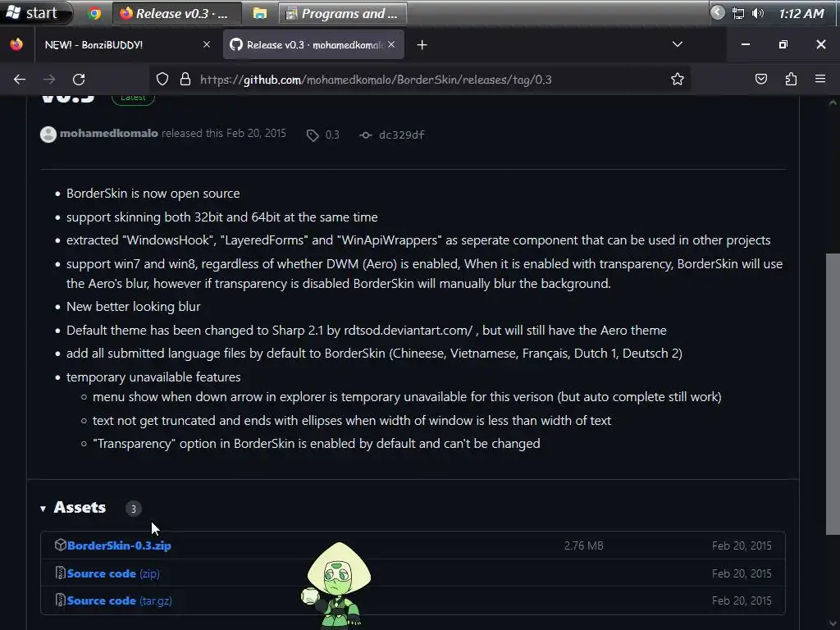This screenshot has width=840, height=630.
Task: Open the Extensions puzzle icon
Action: tap(792, 80)
